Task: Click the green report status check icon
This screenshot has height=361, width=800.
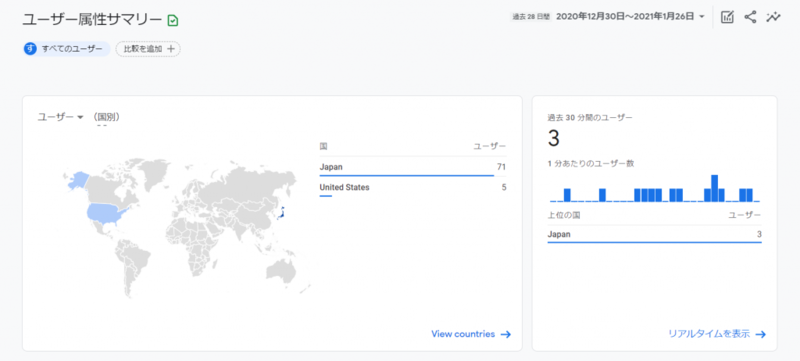Action: tap(173, 20)
